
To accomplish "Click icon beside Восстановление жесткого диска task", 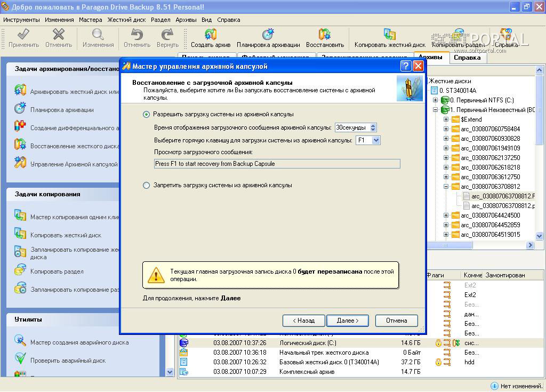I will pyautogui.click(x=20, y=144).
